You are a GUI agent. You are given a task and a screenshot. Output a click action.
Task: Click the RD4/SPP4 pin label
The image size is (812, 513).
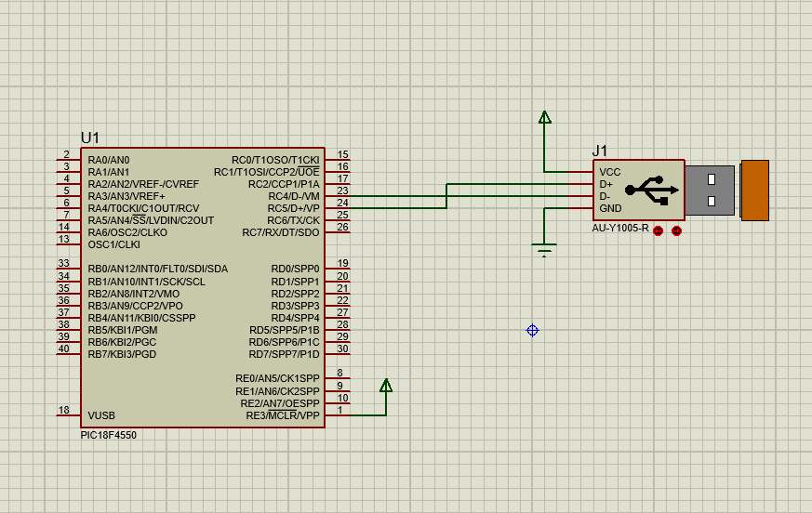click(x=295, y=319)
